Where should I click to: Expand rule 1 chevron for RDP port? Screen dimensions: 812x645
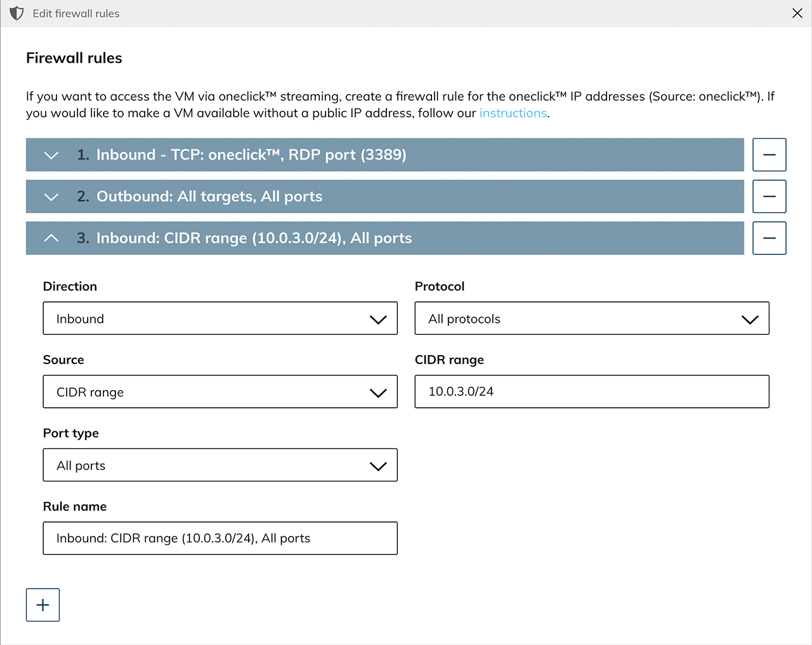[x=51, y=155]
